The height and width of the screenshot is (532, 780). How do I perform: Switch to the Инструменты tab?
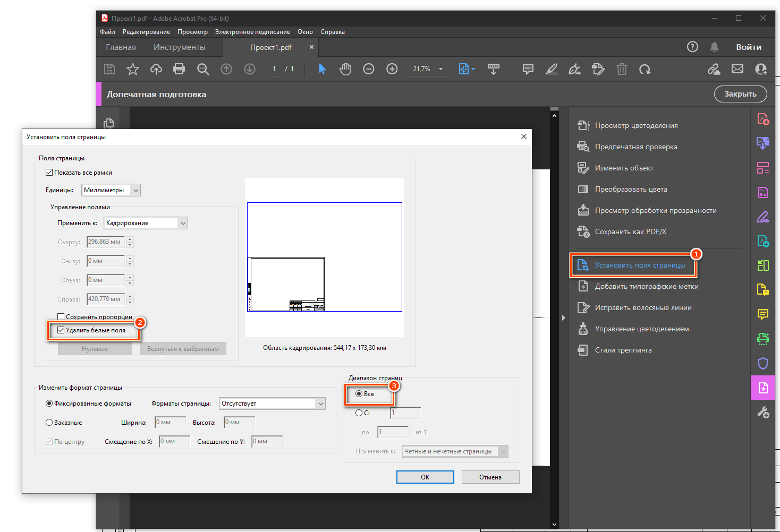coord(180,47)
